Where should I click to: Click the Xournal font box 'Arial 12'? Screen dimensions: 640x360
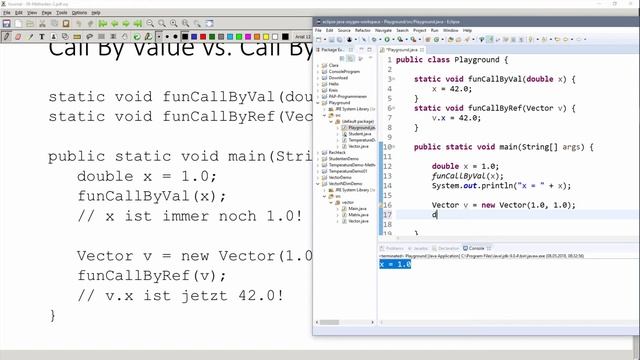[303, 37]
